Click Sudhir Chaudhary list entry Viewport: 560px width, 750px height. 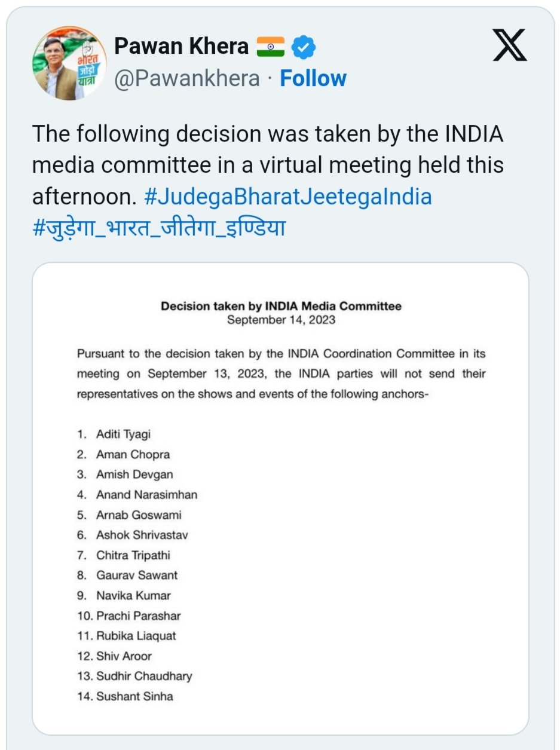[x=144, y=676]
